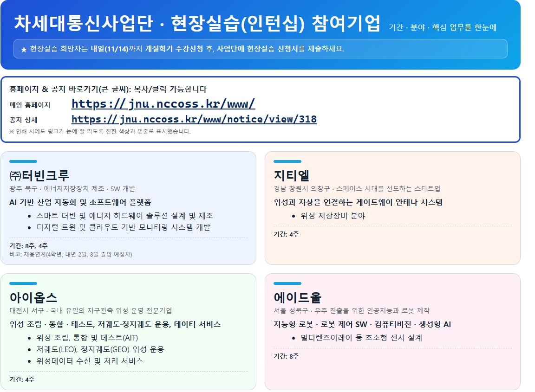This screenshot has height=392, width=535.
Task: Select the 아이옵스 company heading
Action: [x=33, y=298]
